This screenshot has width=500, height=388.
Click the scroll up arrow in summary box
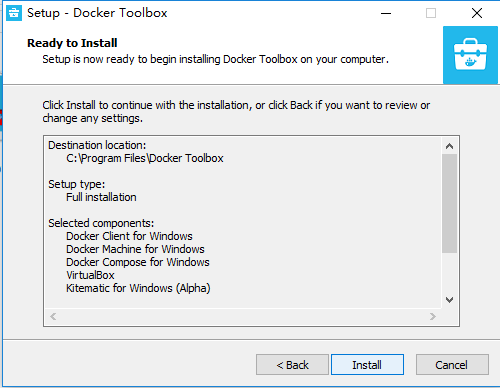pyautogui.click(x=449, y=146)
